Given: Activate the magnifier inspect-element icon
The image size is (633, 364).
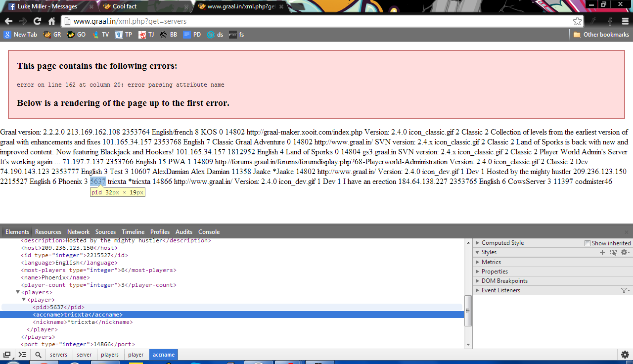Looking at the screenshot, I should 38,355.
